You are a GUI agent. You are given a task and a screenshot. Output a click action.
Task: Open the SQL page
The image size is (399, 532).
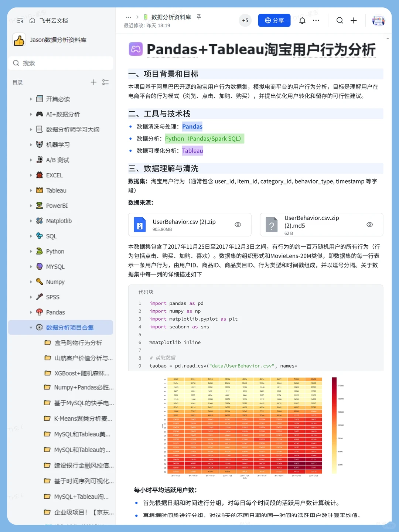pos(51,236)
